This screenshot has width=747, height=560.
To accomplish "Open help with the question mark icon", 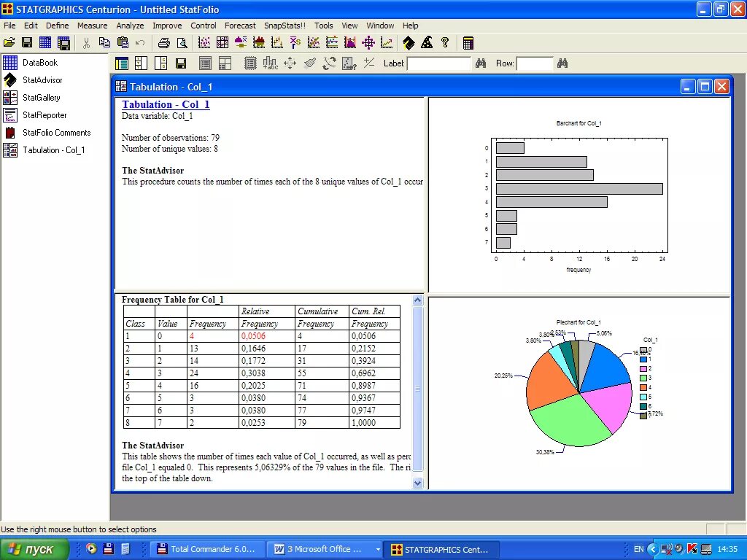I will pyautogui.click(x=445, y=43).
